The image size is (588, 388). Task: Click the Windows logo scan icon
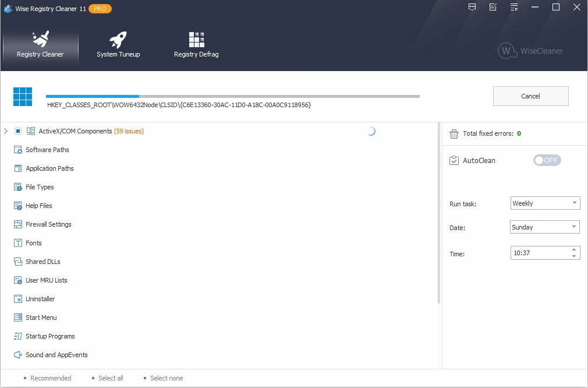[23, 97]
